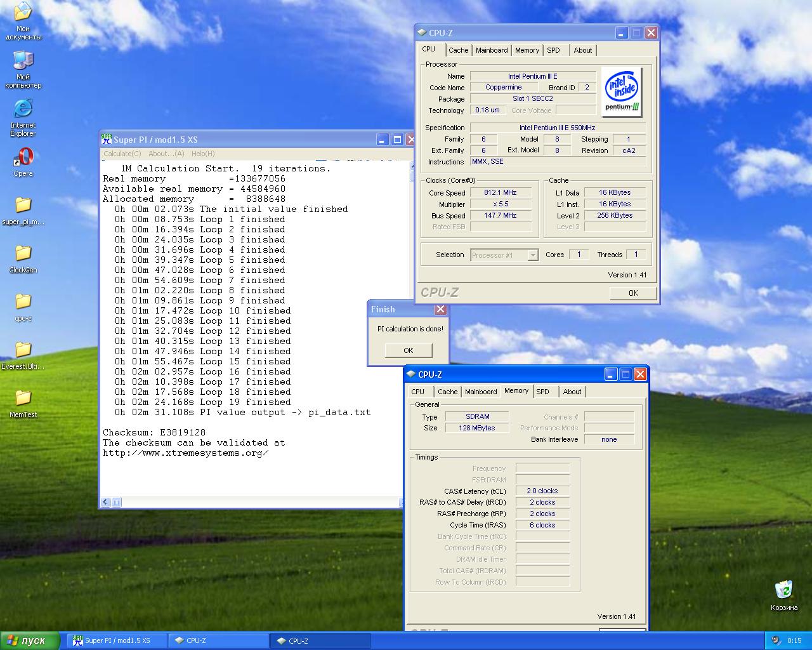Open the My Documents desktop icon

pos(23,21)
